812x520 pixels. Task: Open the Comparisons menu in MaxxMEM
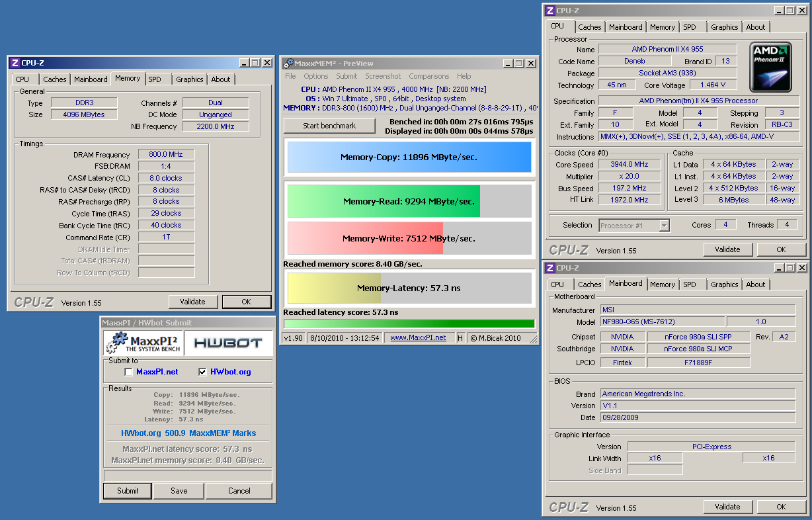tap(428, 76)
